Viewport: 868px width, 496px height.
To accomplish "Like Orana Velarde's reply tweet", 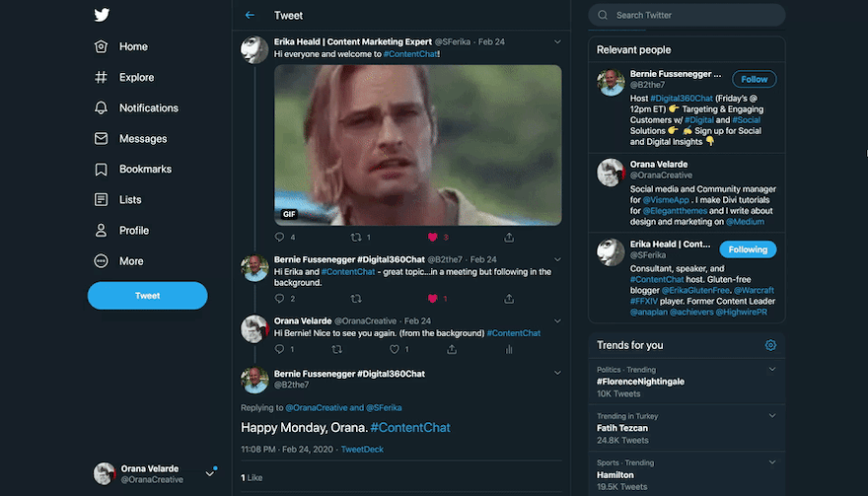I will (x=394, y=349).
